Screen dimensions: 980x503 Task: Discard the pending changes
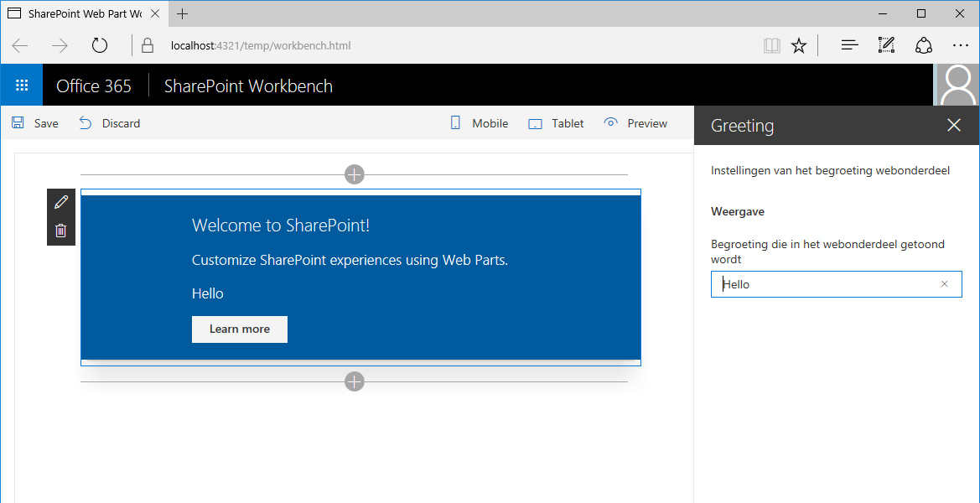109,123
